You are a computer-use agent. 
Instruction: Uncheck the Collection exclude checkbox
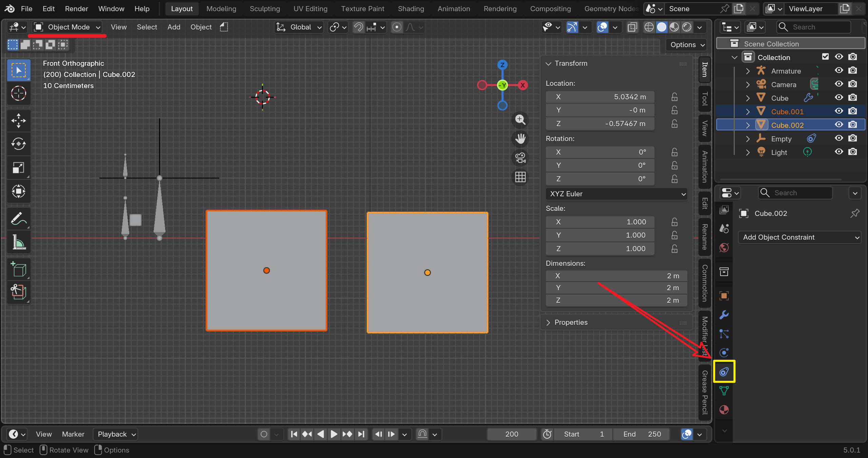[825, 57]
